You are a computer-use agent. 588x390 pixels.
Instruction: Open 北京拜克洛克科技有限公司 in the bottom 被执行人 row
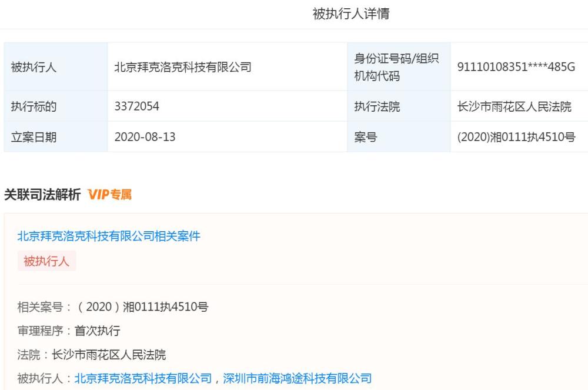click(143, 378)
